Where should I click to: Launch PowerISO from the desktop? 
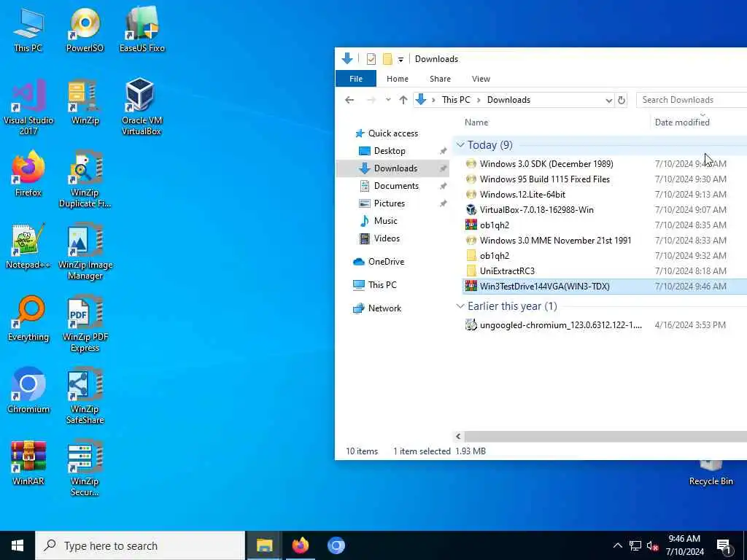pos(85,29)
